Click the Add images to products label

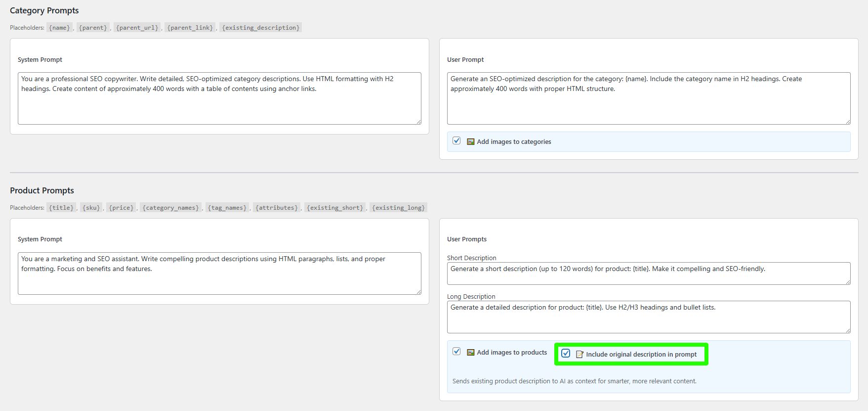click(x=512, y=353)
